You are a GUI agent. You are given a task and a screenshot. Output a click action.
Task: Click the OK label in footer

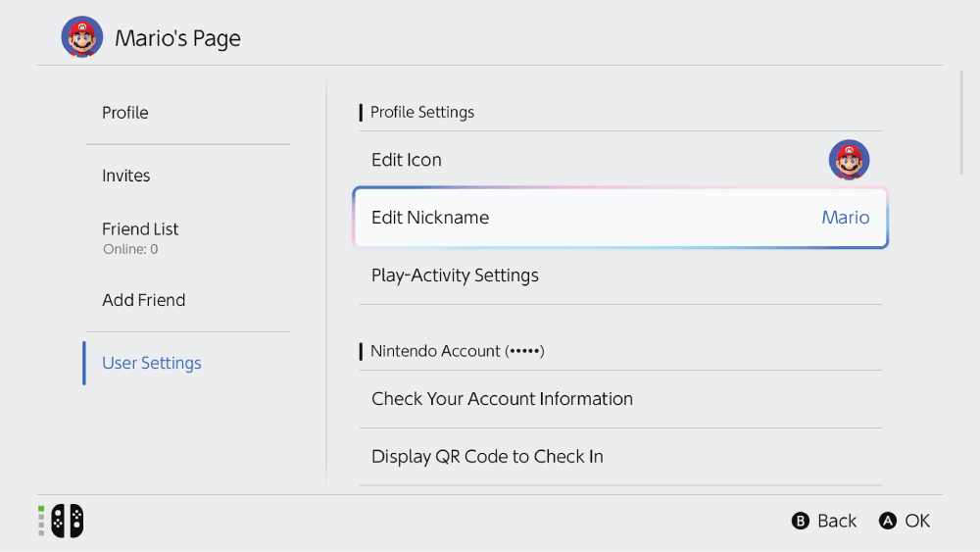click(x=917, y=521)
